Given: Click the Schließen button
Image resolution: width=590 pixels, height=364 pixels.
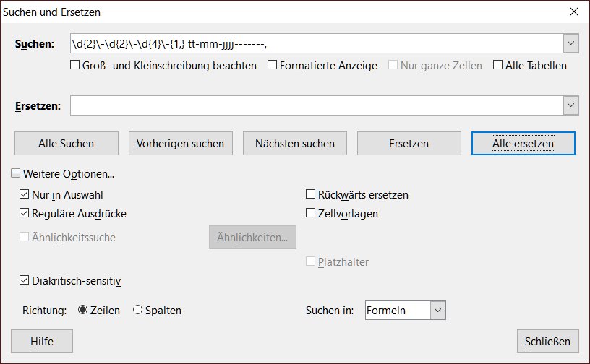Looking at the screenshot, I should 547,342.
